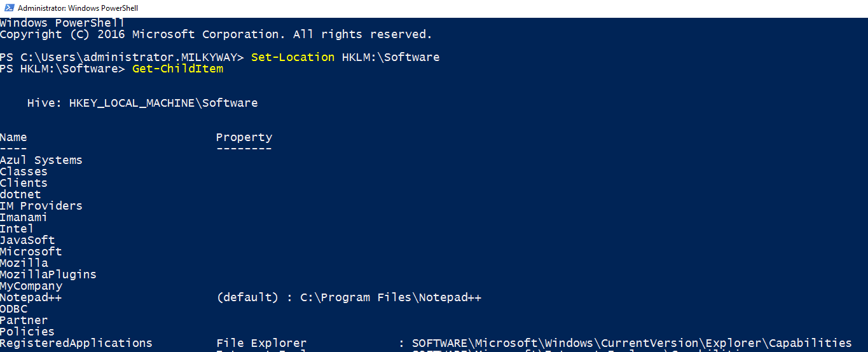This screenshot has height=352, width=868.
Task: Click the window title 'Administrator: Windows PowerShell'
Action: (78, 8)
